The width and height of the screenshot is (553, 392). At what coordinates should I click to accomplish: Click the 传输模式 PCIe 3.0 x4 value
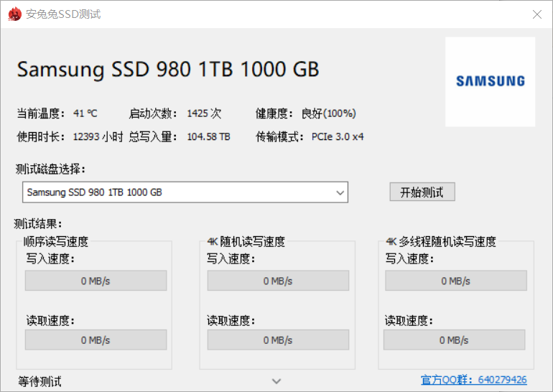(x=338, y=136)
